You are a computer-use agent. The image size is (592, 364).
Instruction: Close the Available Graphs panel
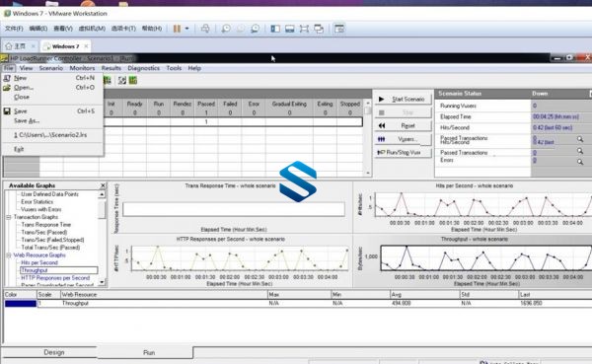103,185
